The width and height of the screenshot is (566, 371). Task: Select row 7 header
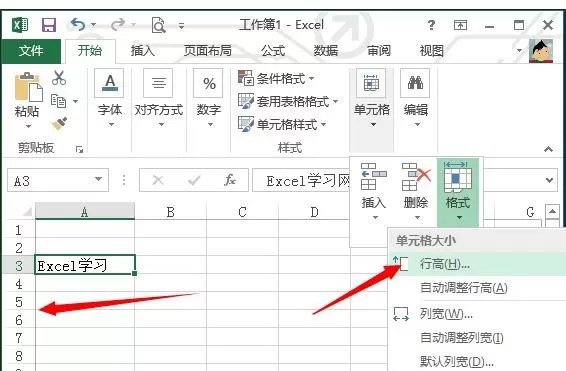(x=19, y=337)
